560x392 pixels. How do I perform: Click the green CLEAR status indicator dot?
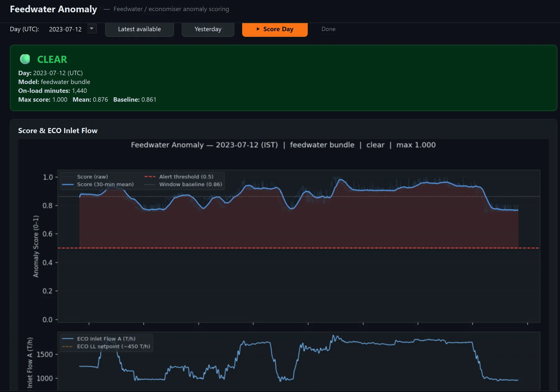(25, 59)
